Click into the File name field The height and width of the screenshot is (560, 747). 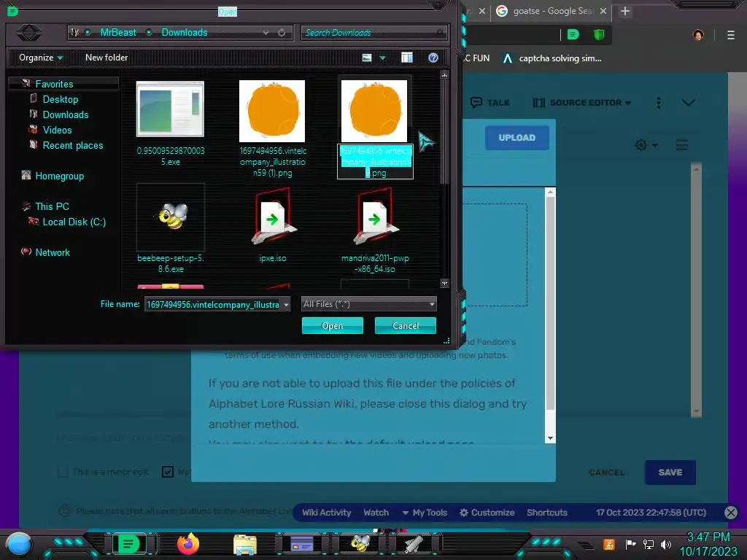coord(213,304)
